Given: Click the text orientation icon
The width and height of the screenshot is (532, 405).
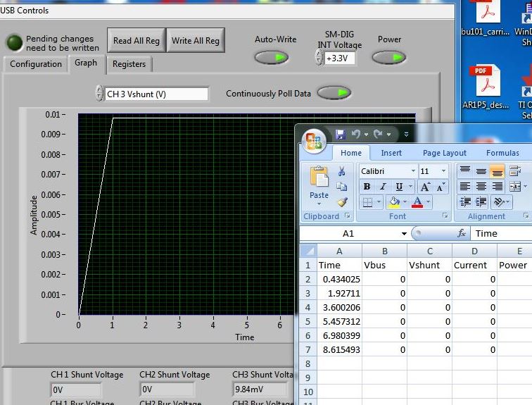Looking at the screenshot, I should coord(499,202).
